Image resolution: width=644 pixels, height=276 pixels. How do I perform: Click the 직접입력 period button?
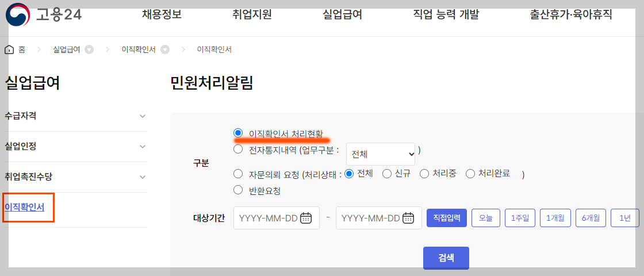pos(447,218)
